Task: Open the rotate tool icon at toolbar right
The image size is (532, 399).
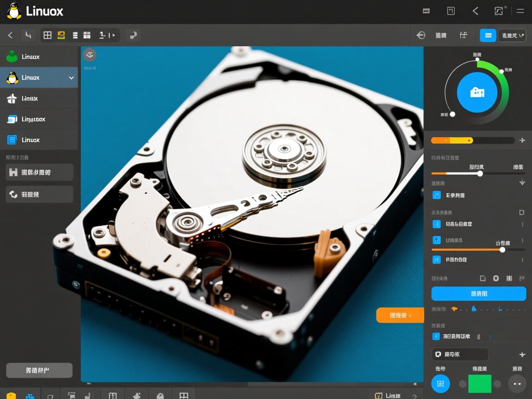Action: tap(133, 35)
